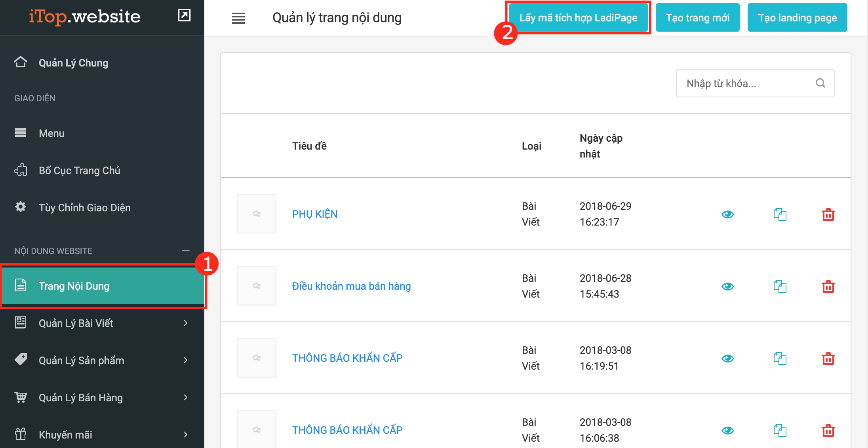Viewport: 868px width, 448px height.
Task: Select Tùy Chỉnh Giao Diện in sidebar
Action: tap(84, 208)
